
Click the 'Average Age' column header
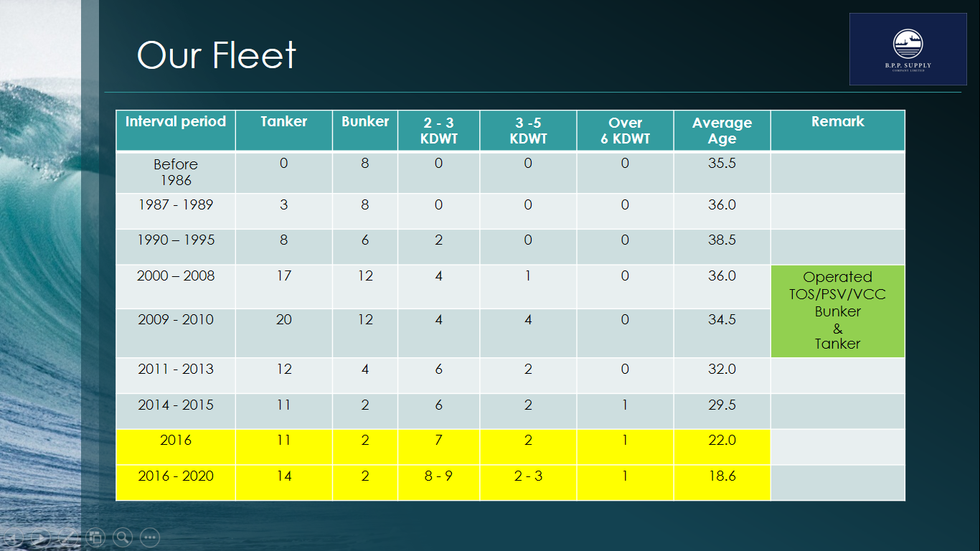(722, 131)
